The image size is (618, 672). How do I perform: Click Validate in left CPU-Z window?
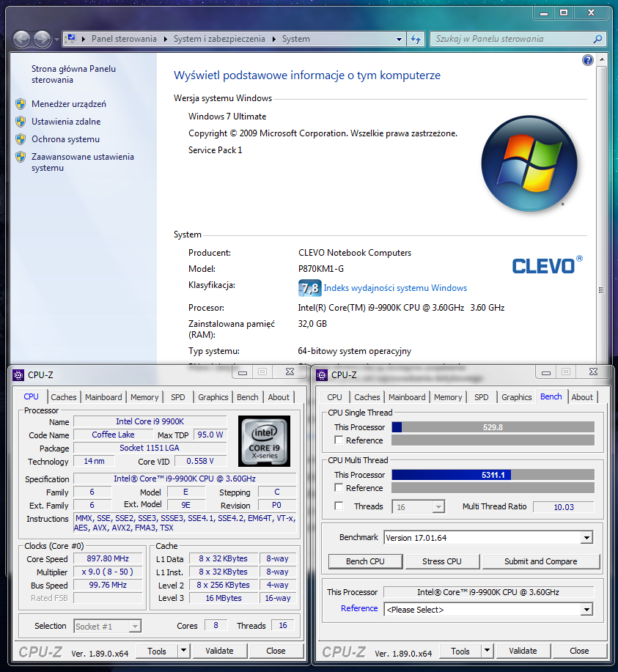tap(220, 651)
